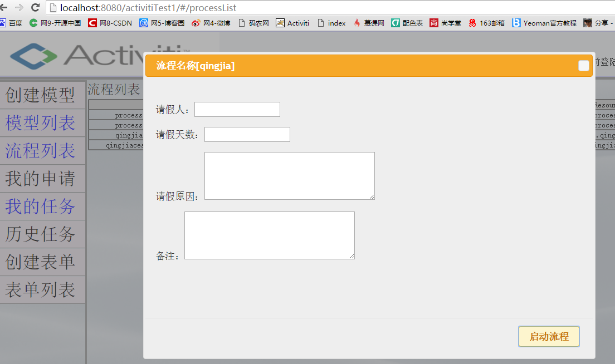Open the 网4-微博 bookmark

point(211,23)
